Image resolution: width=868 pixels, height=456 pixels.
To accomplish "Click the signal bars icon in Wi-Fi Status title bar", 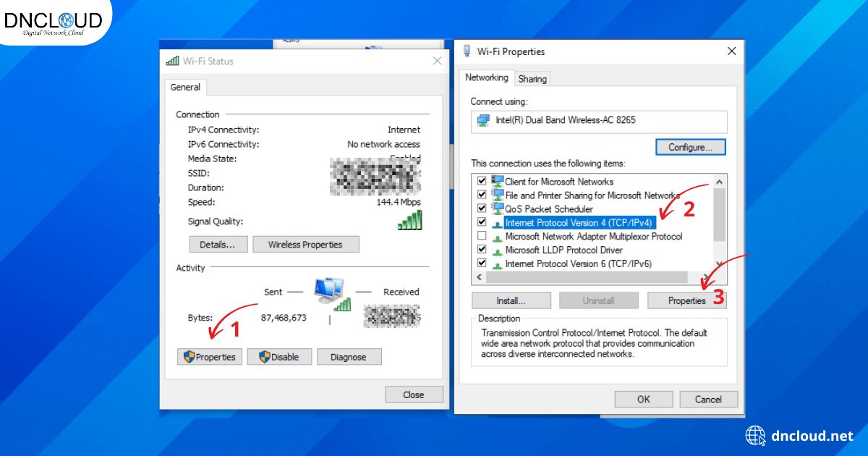I will click(x=172, y=62).
